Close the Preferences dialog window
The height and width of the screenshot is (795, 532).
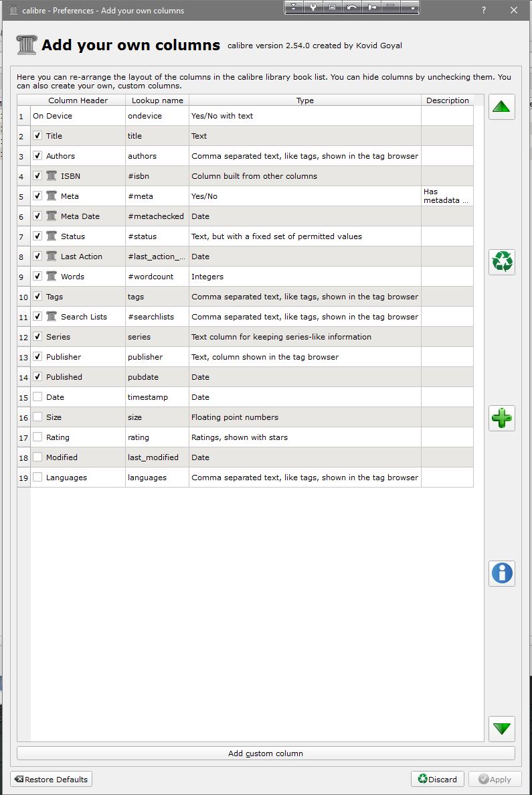pyautogui.click(x=514, y=10)
